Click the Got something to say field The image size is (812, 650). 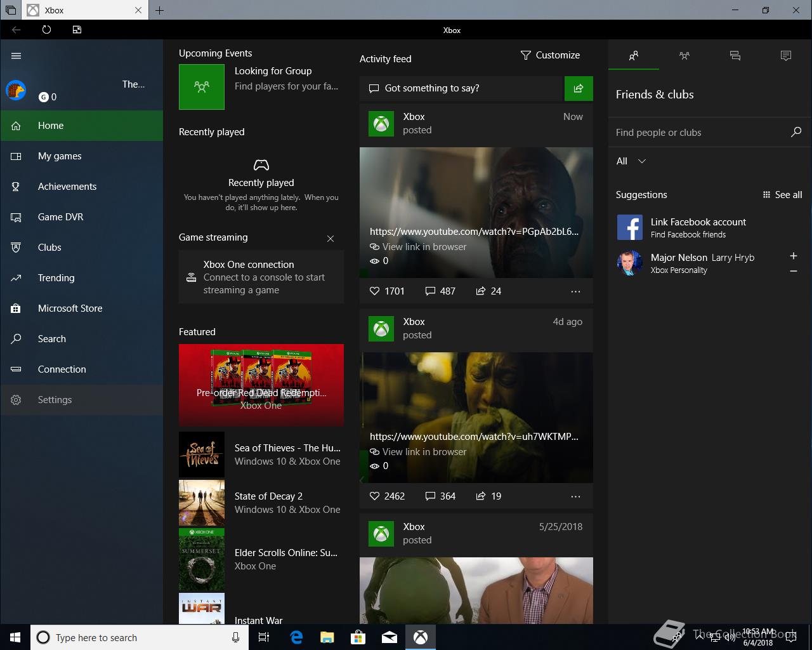click(x=461, y=88)
